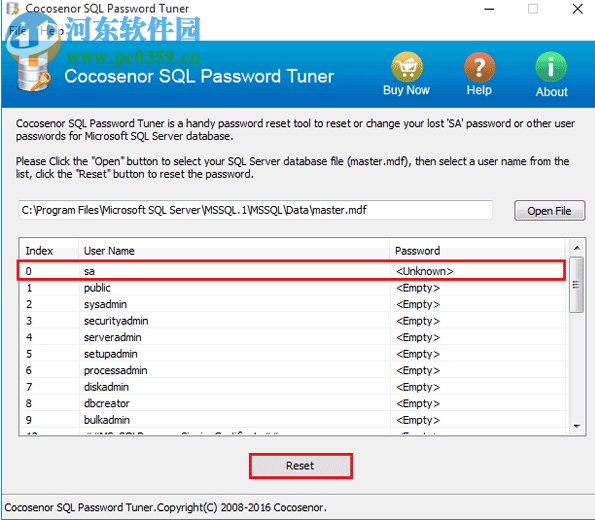Select the sysadmin user row
Viewport: 595px width, 520px height.
(292, 304)
